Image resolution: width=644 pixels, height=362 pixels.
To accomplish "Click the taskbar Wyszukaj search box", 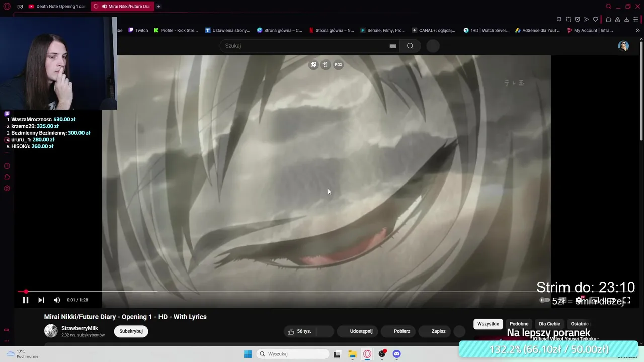I will (293, 354).
